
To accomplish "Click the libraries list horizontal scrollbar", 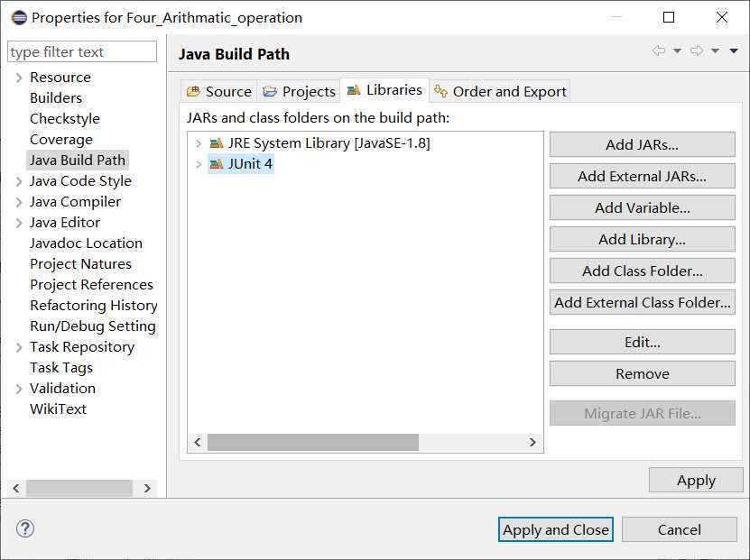I will (x=313, y=442).
